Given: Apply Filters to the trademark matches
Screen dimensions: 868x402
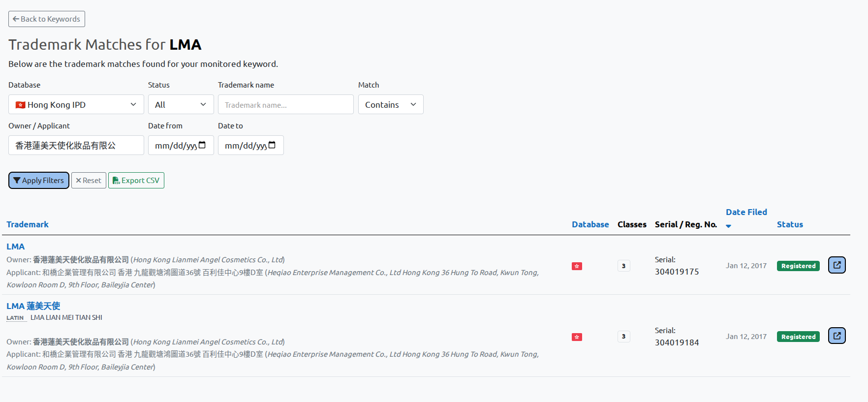Looking at the screenshot, I should 39,181.
